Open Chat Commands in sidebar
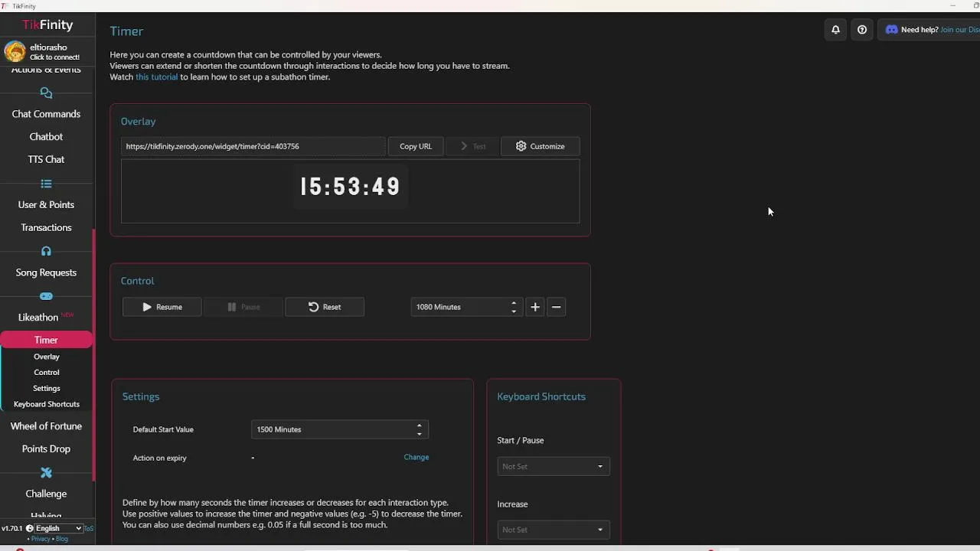This screenshot has height=551, width=980. pyautogui.click(x=46, y=114)
